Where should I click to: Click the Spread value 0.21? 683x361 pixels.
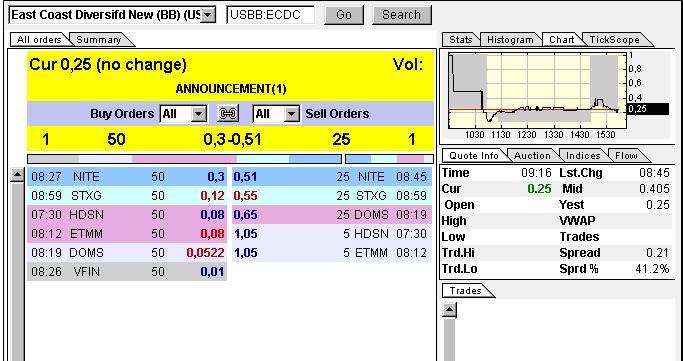tap(657, 253)
